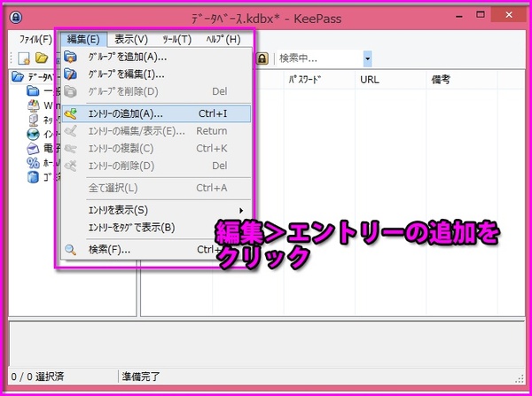Select the Internet globe group in tree

[x=33, y=135]
